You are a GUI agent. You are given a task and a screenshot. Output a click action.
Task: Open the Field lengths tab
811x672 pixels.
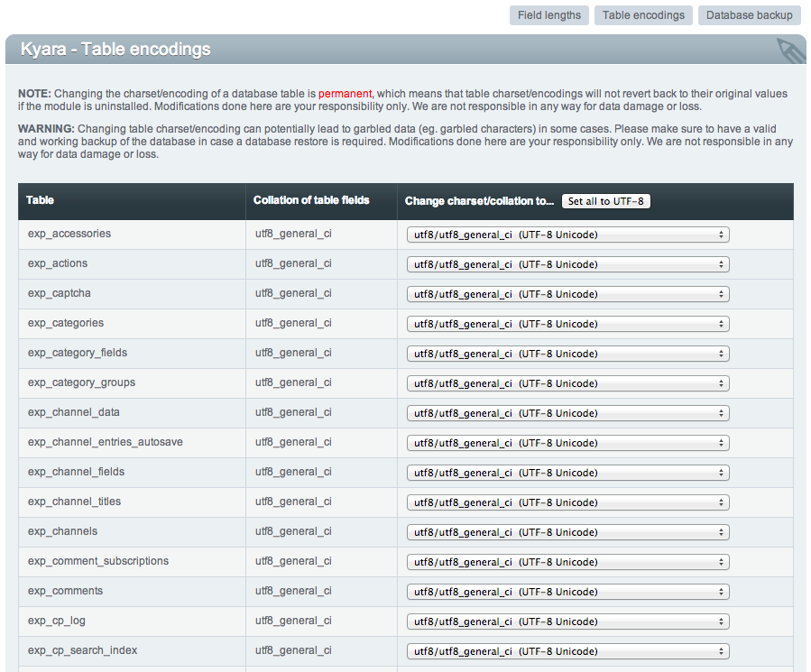point(549,15)
